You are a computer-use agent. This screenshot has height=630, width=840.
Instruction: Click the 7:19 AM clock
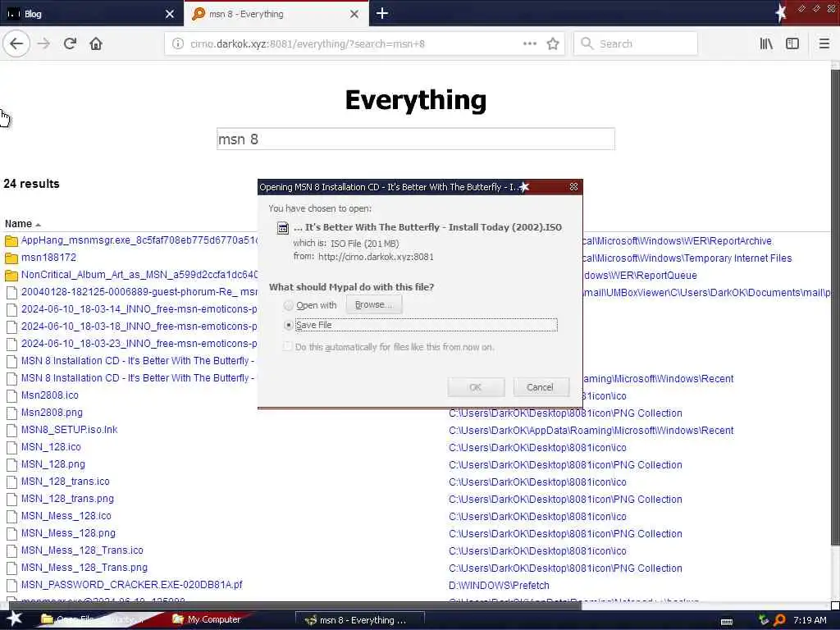tap(810, 620)
